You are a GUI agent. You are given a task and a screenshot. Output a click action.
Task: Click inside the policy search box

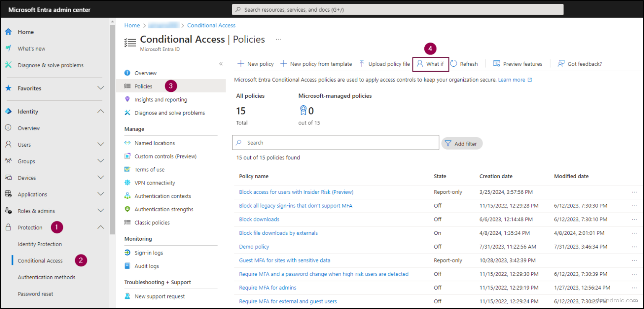click(335, 143)
